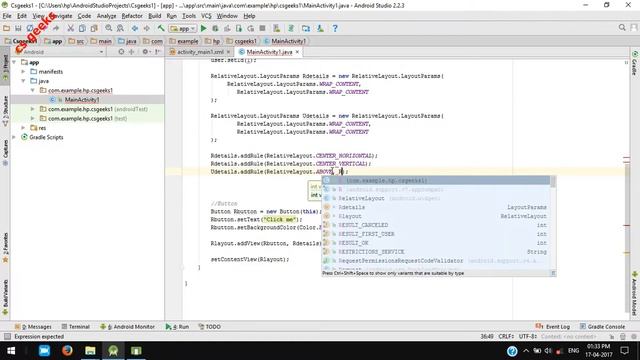Toggle Gradle tool window on right edge

635,63
